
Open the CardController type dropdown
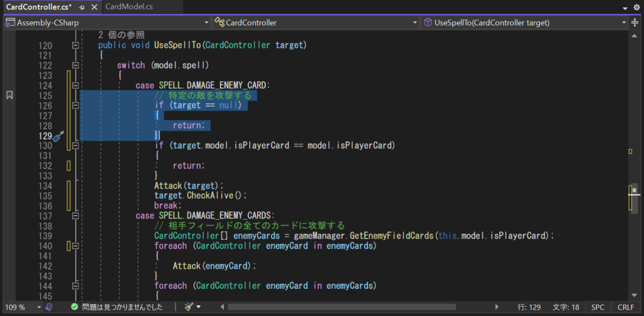point(316,23)
